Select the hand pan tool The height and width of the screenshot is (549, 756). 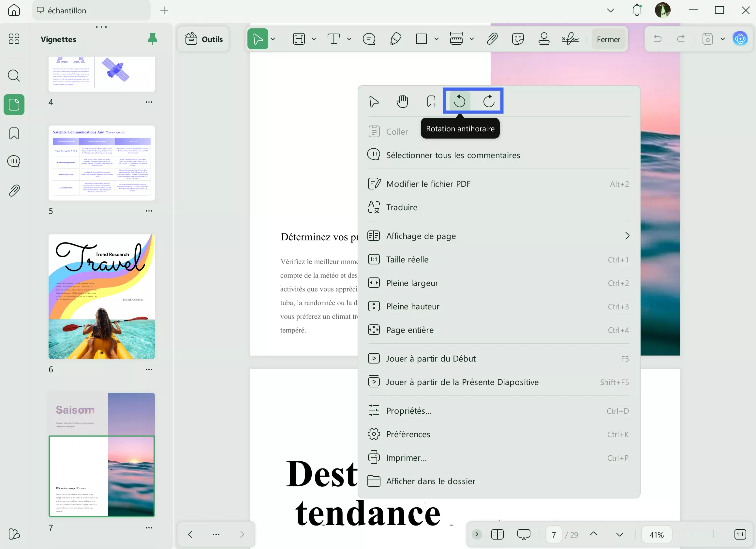pos(402,101)
